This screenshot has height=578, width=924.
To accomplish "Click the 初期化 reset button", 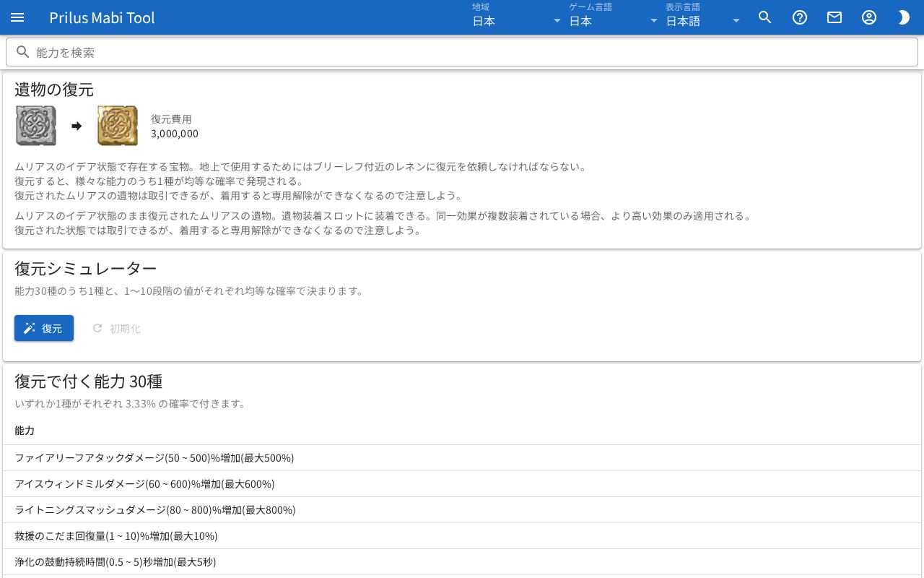I will coord(116,328).
